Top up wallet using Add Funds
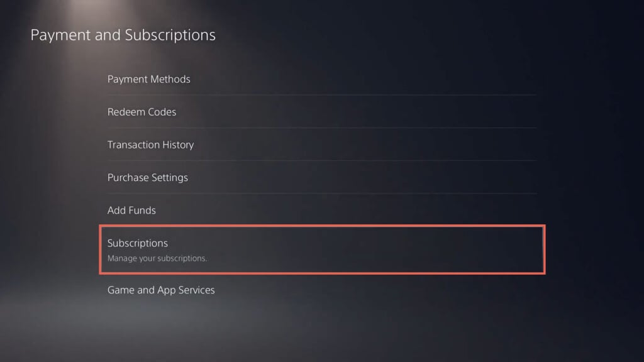The height and width of the screenshot is (362, 644). click(131, 210)
